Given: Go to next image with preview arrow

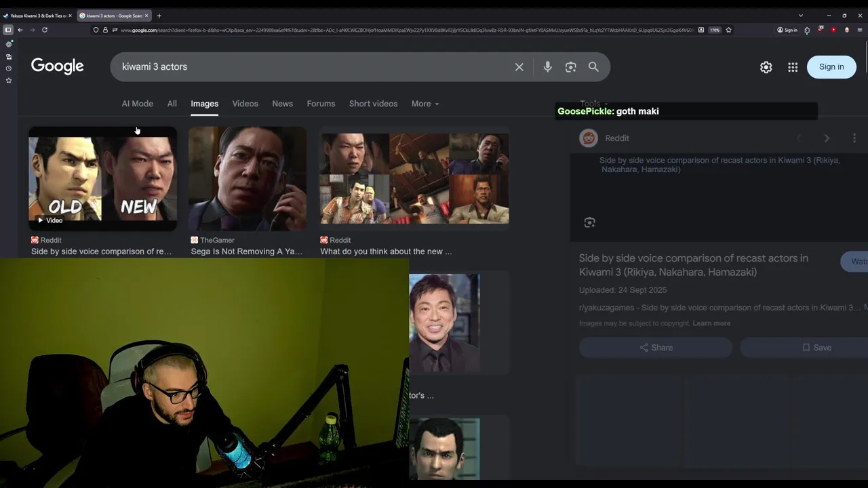Looking at the screenshot, I should (827, 138).
